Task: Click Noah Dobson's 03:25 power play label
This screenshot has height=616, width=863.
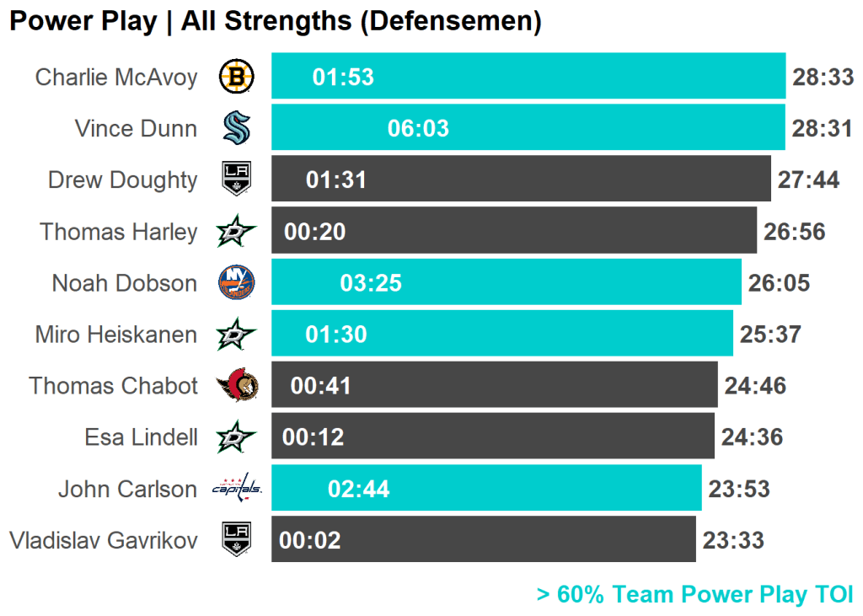Action: pyautogui.click(x=371, y=283)
